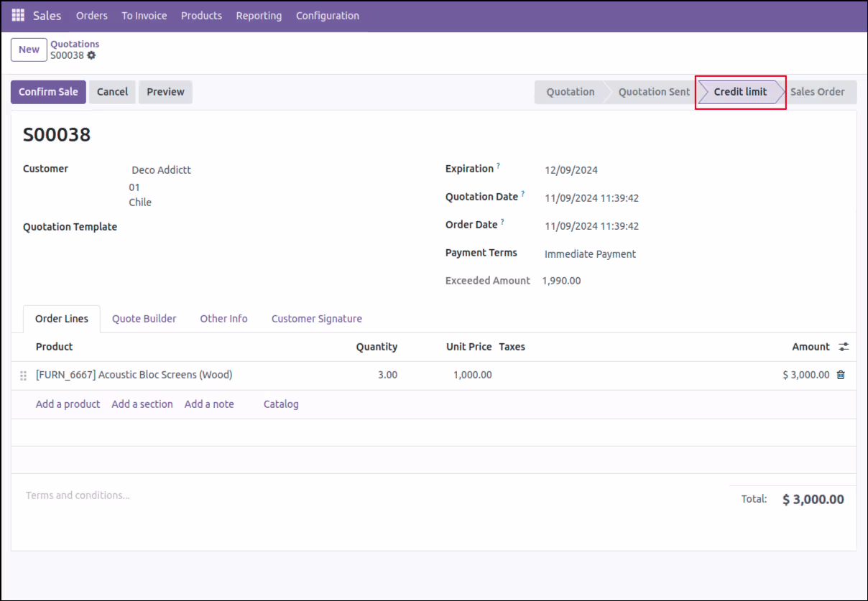Switch to the Customer Signature tab
This screenshot has width=868, height=601.
(x=317, y=319)
